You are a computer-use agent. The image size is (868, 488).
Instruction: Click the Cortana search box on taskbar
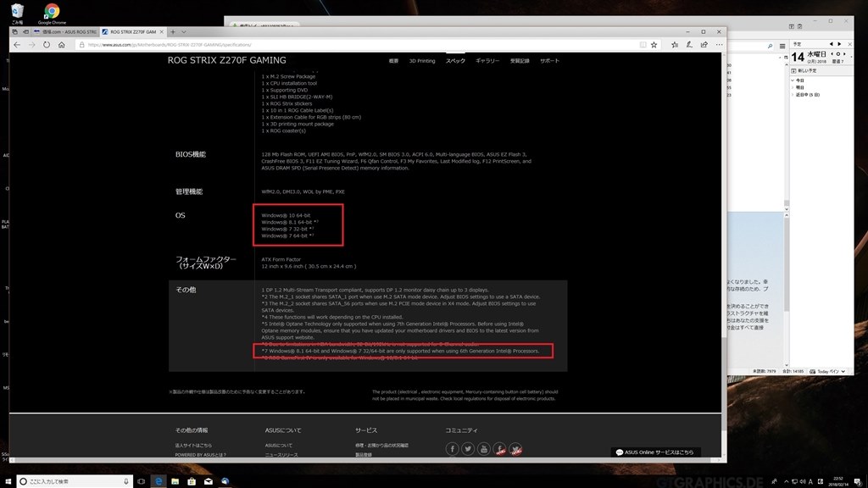(75, 481)
